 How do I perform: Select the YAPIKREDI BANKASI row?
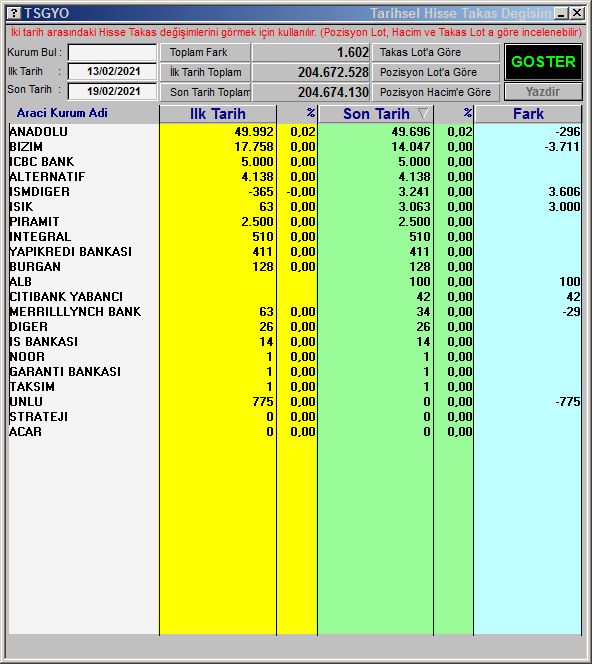tap(295, 252)
